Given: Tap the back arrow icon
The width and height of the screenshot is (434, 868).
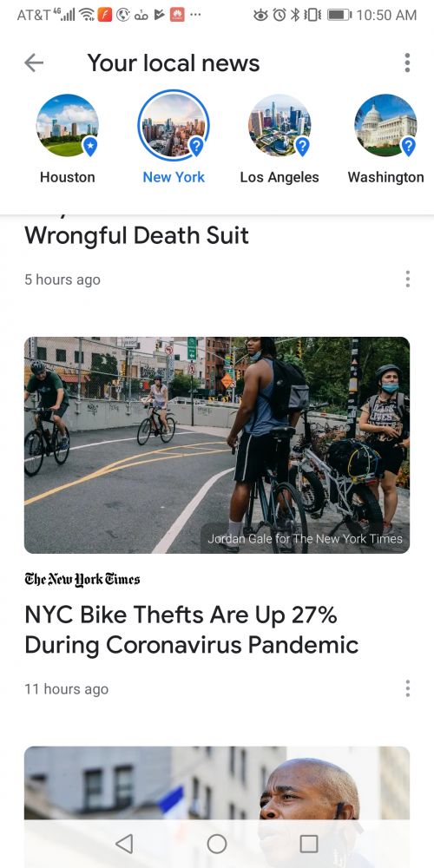Looking at the screenshot, I should 34,63.
